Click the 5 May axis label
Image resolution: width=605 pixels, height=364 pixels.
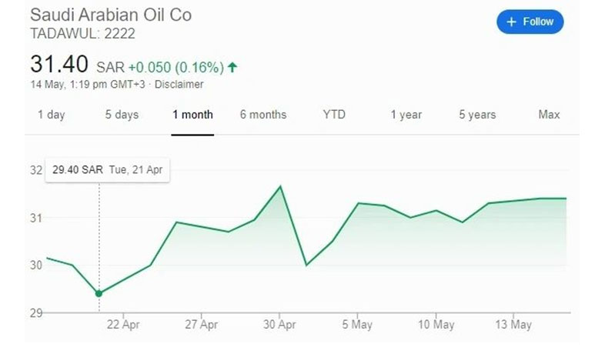[357, 324]
